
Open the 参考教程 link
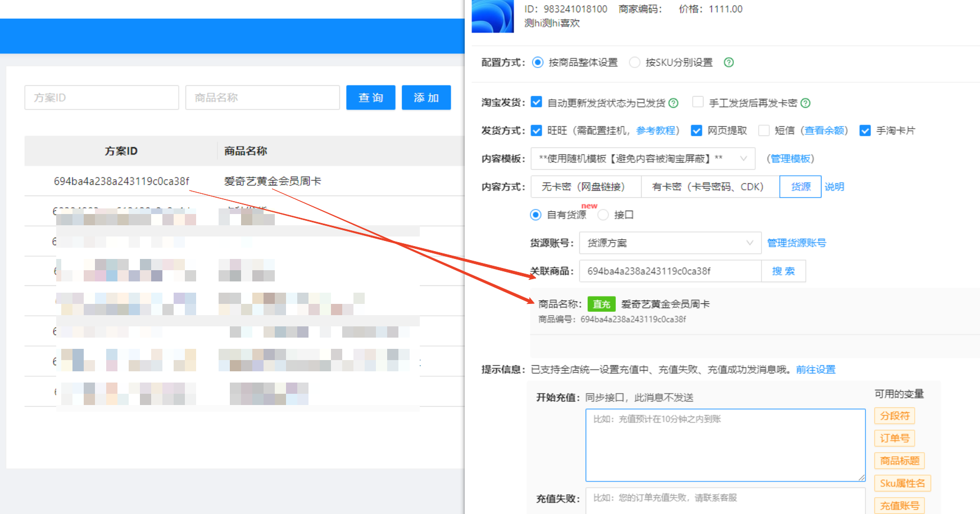[x=656, y=130]
